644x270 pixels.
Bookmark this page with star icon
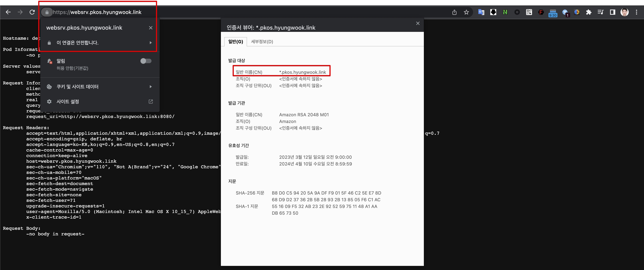(x=466, y=12)
